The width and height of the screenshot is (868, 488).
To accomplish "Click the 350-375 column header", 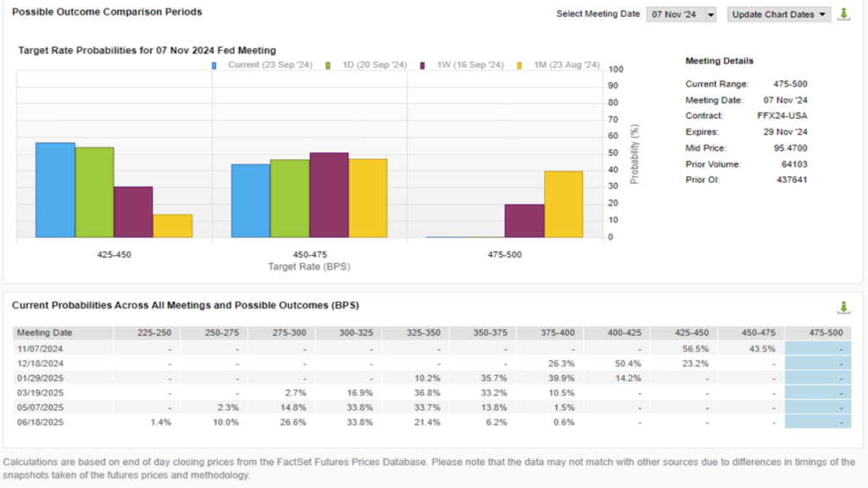I will 483,332.
